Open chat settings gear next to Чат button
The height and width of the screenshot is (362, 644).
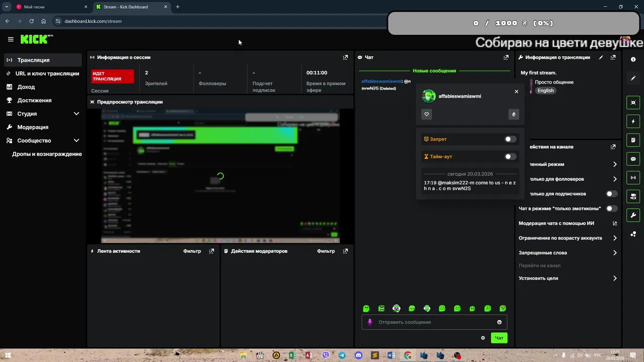click(x=483, y=338)
